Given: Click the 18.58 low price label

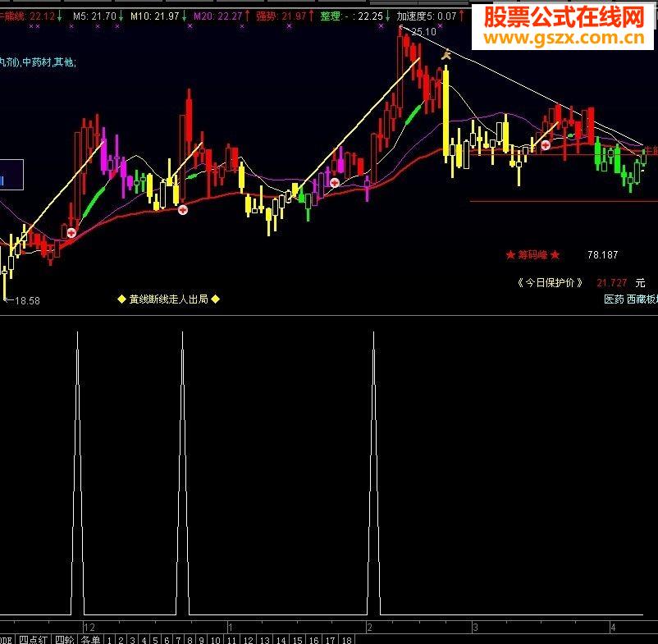Looking at the screenshot, I should tap(27, 301).
